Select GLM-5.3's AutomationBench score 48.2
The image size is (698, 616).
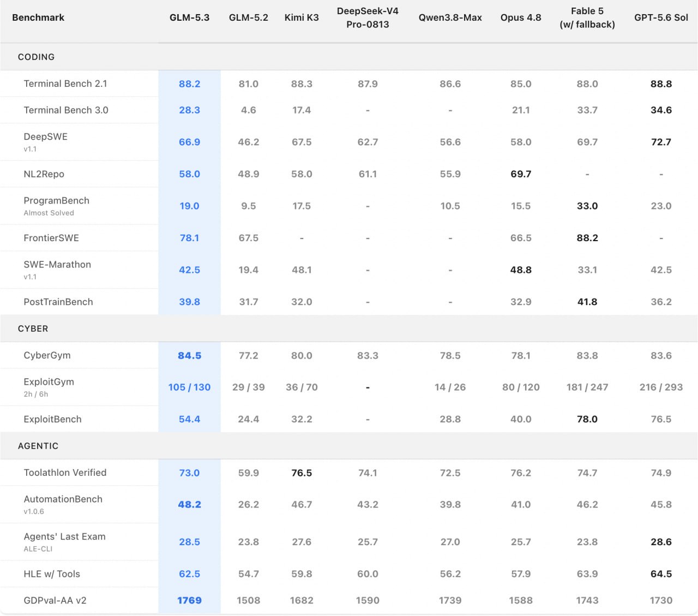(189, 505)
